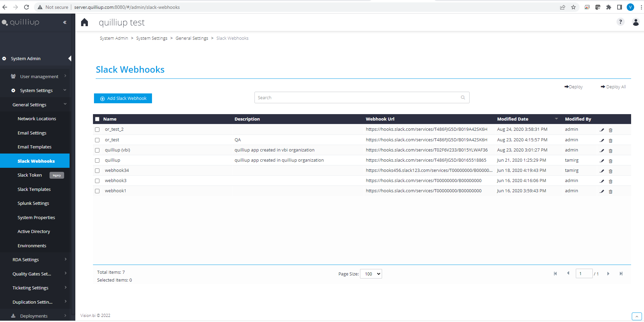The image size is (644, 322).
Task: Open the user profile icon
Action: click(636, 22)
